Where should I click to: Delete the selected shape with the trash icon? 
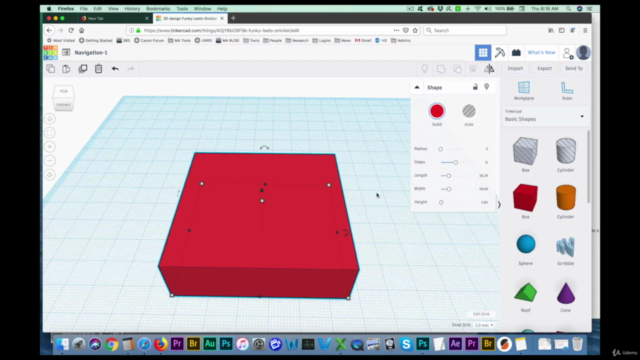click(x=98, y=69)
